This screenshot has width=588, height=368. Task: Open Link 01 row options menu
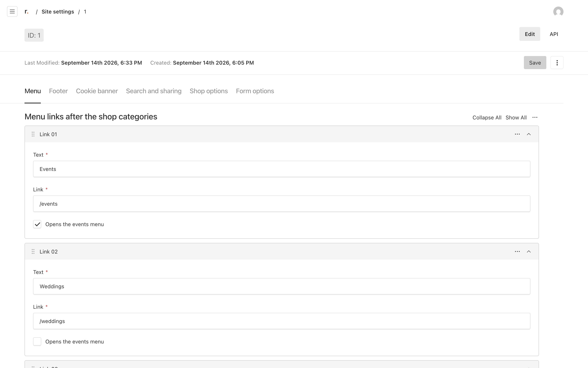(517, 134)
